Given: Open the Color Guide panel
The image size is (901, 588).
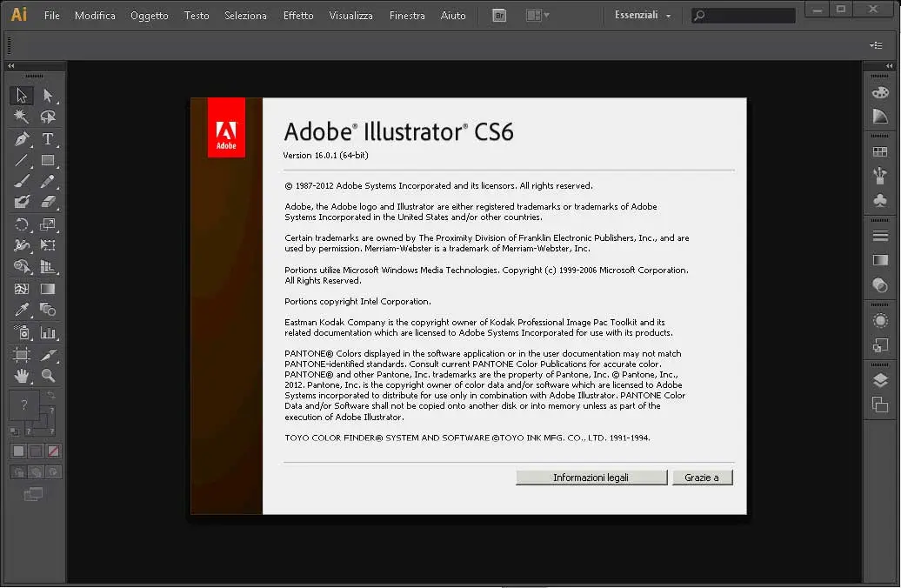Looking at the screenshot, I should [x=880, y=116].
